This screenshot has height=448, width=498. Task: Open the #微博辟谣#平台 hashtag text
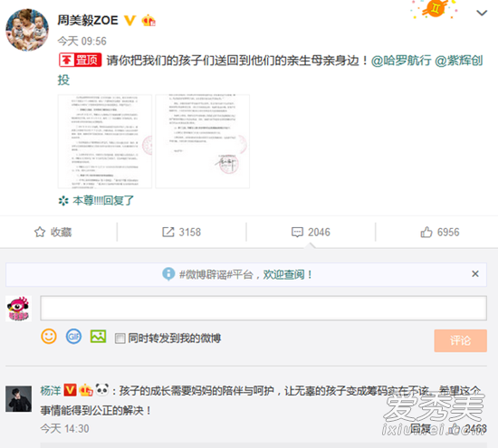pyautogui.click(x=216, y=274)
